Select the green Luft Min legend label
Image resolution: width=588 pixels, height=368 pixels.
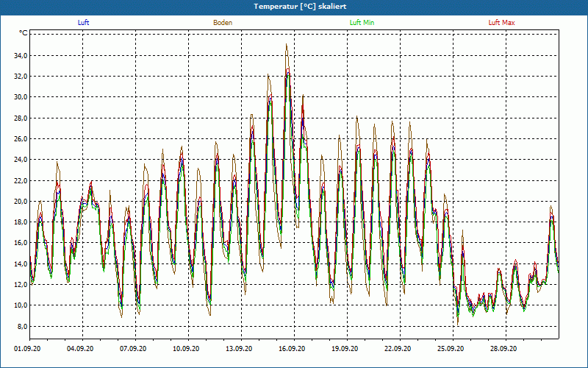point(362,23)
